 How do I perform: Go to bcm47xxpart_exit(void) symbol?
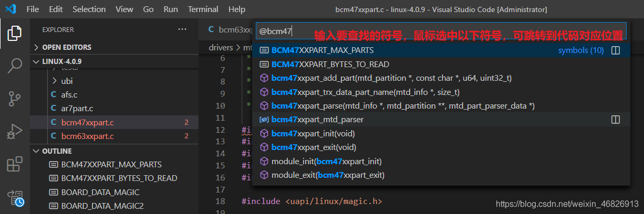coord(441,147)
